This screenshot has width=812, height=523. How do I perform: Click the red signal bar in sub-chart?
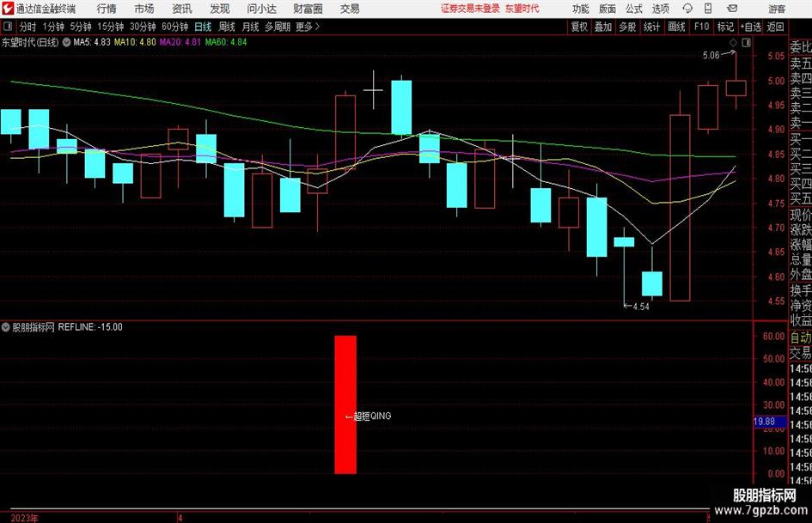click(345, 404)
